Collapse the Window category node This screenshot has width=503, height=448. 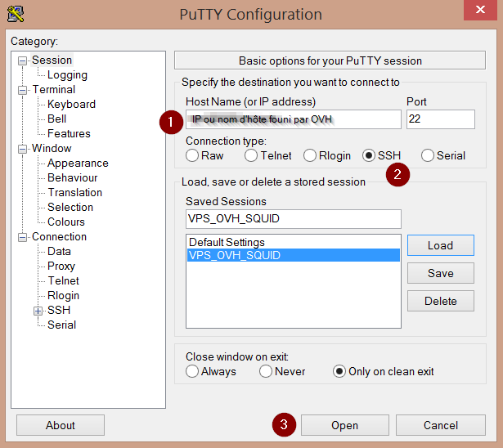tap(23, 149)
